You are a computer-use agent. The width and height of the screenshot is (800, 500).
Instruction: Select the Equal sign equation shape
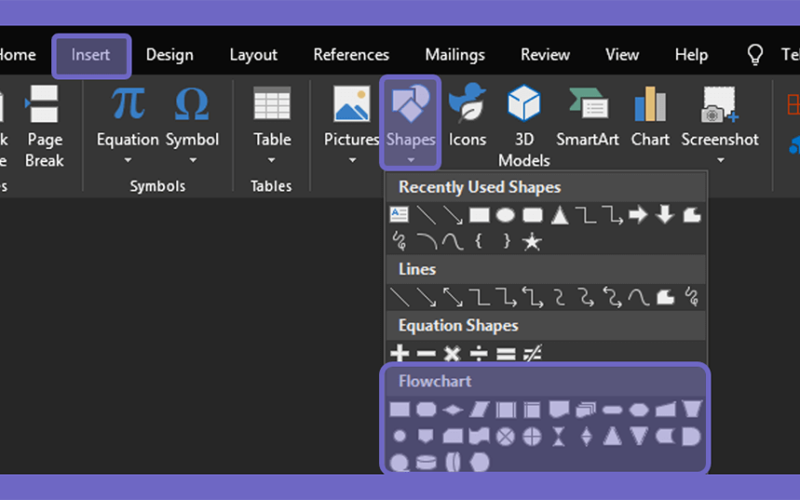pyautogui.click(x=506, y=354)
